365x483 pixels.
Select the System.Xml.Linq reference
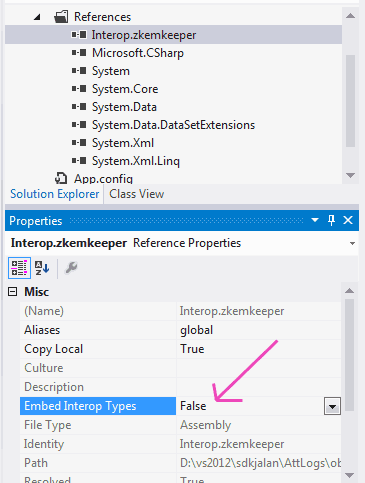(x=136, y=161)
